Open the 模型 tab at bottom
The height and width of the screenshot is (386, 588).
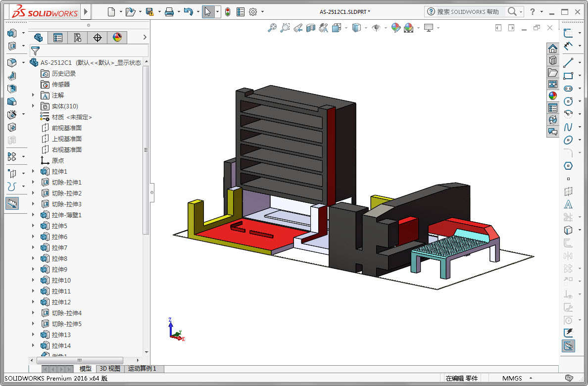(85, 369)
